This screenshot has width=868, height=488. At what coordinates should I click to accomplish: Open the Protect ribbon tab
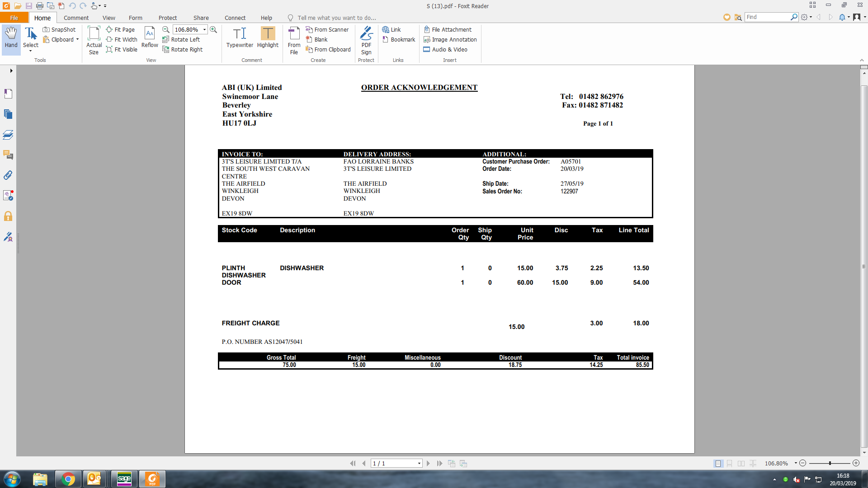coord(167,18)
